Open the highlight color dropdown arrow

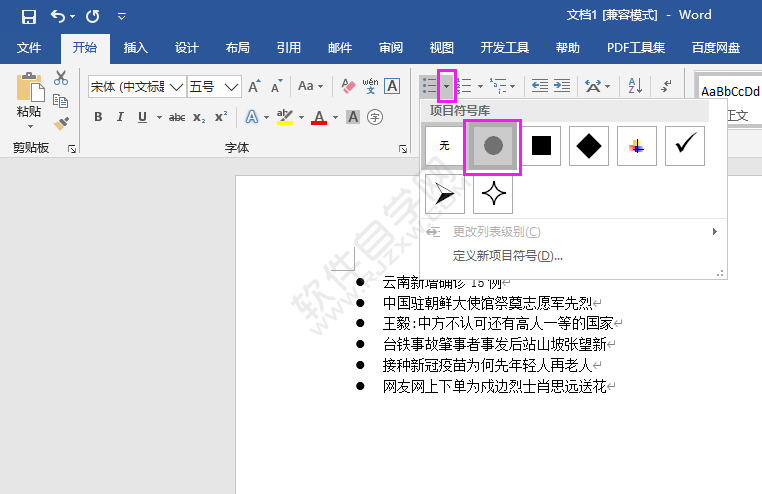[x=301, y=117]
